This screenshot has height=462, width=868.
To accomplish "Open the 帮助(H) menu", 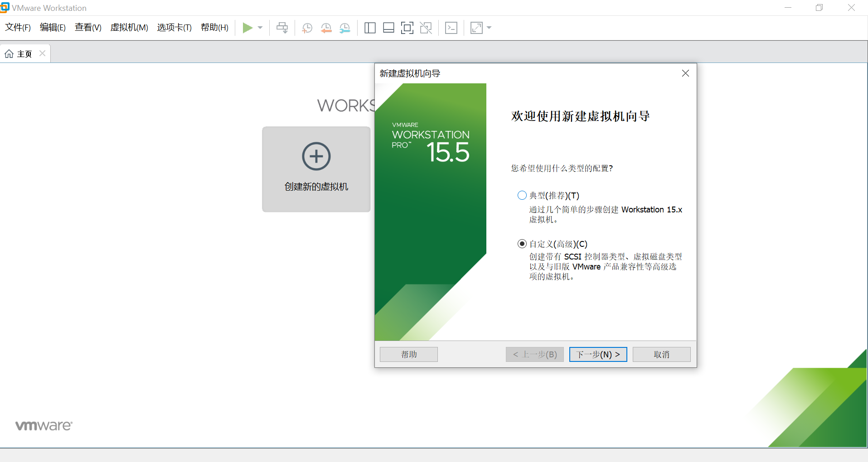I will pyautogui.click(x=214, y=28).
